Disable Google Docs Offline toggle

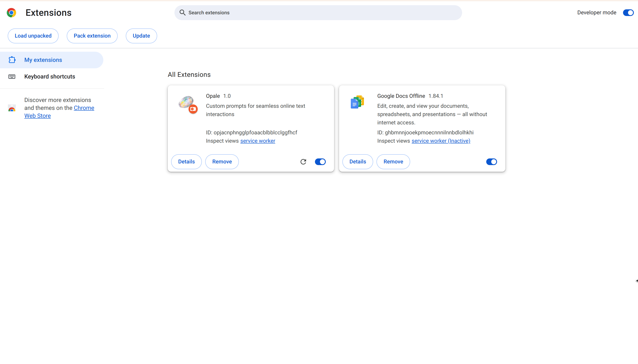point(491,162)
